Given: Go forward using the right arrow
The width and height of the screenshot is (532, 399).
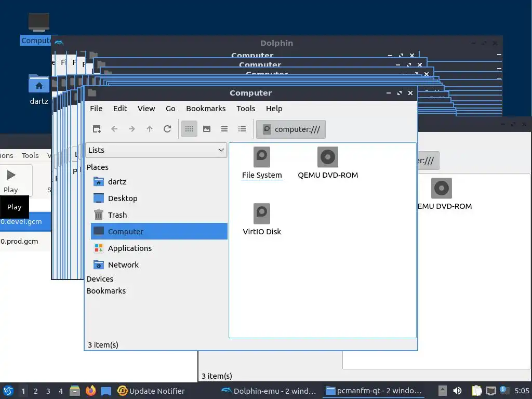Looking at the screenshot, I should [132, 129].
